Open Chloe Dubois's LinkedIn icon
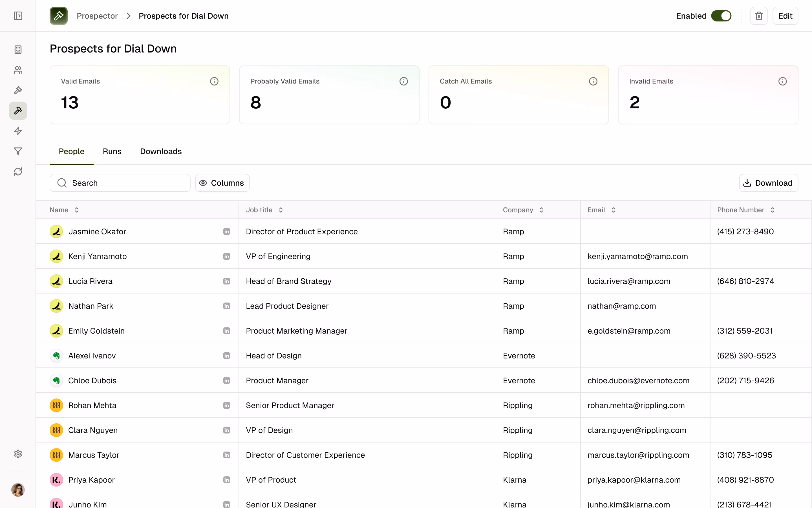Screen dimensions: 812x508 (x=227, y=381)
